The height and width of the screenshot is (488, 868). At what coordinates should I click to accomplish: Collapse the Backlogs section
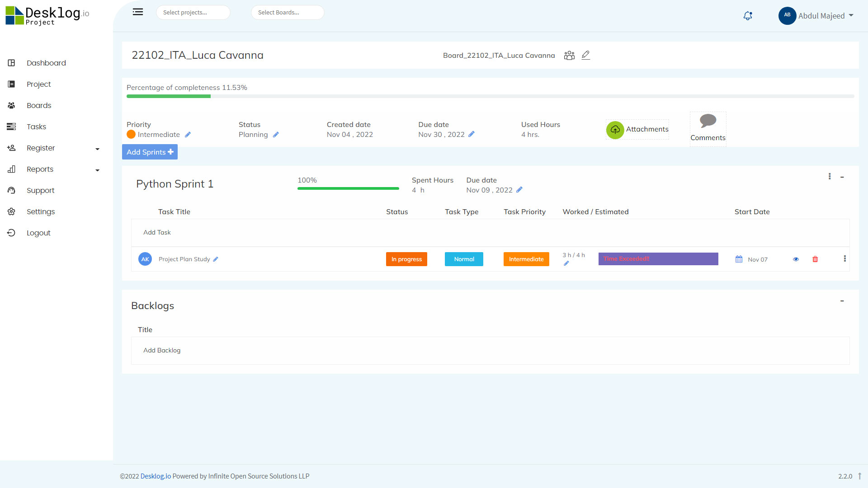coord(842,301)
